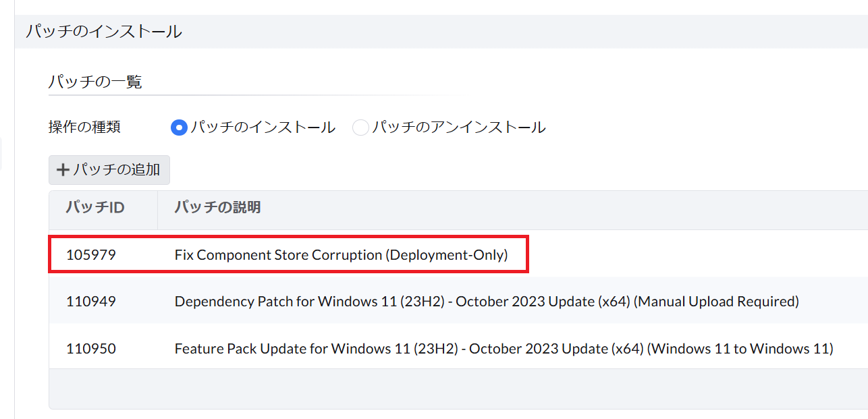The image size is (868, 419).
Task: Click the 操作の種類 label
Action: 84,127
